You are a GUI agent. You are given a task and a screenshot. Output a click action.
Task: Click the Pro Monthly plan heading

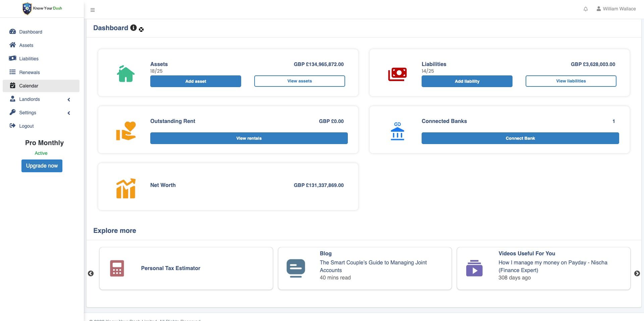tap(44, 143)
